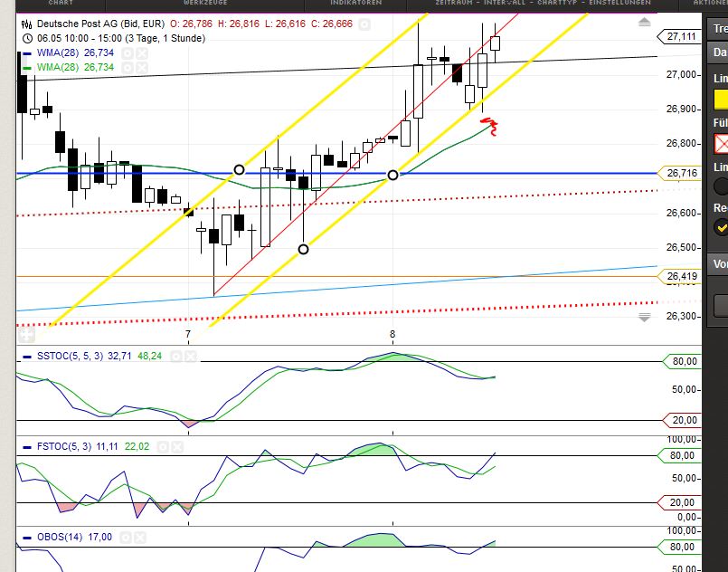Click the 26,716 price label on the axis

point(680,173)
